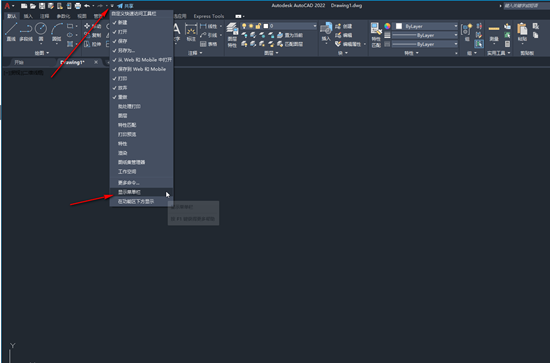Open the AutoCAD application menu logo
The width and height of the screenshot is (550, 363).
click(x=7, y=6)
